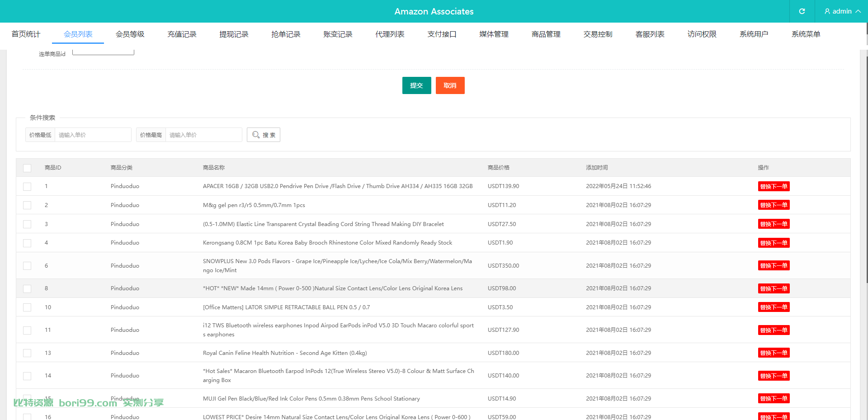Click the green 提交 submit button
This screenshot has height=420, width=868.
pos(416,85)
